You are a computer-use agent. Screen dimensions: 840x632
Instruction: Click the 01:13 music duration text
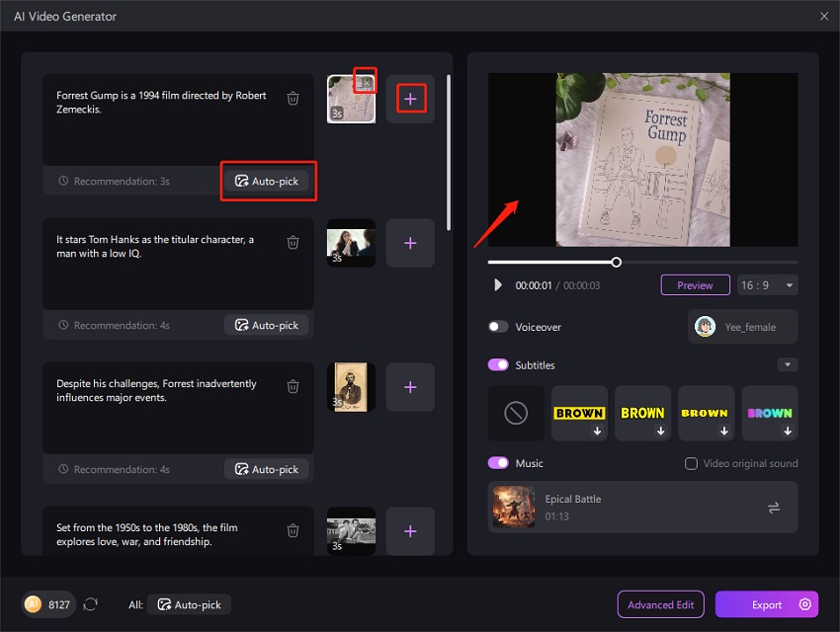pyautogui.click(x=556, y=516)
